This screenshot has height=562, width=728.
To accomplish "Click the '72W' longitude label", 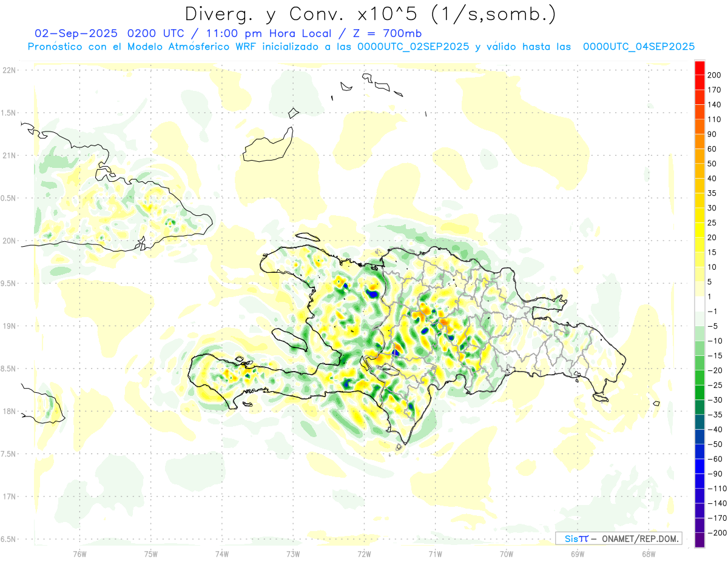I will click(364, 554).
